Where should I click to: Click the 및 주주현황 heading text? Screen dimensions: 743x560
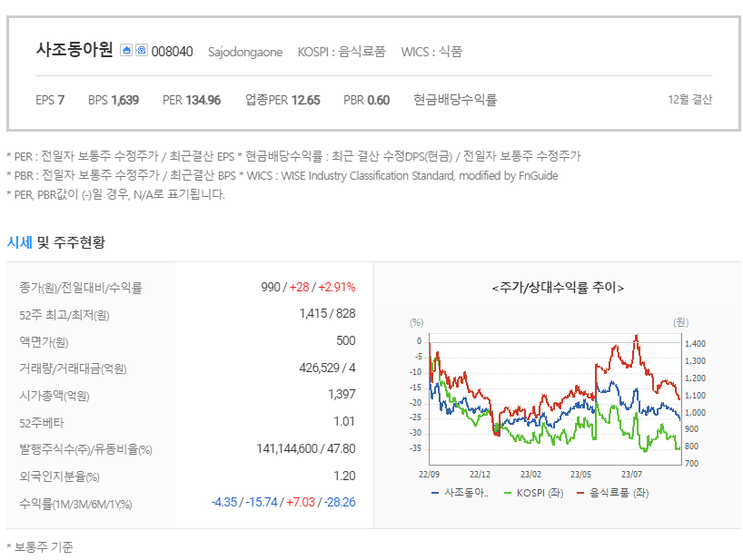pyautogui.click(x=71, y=242)
